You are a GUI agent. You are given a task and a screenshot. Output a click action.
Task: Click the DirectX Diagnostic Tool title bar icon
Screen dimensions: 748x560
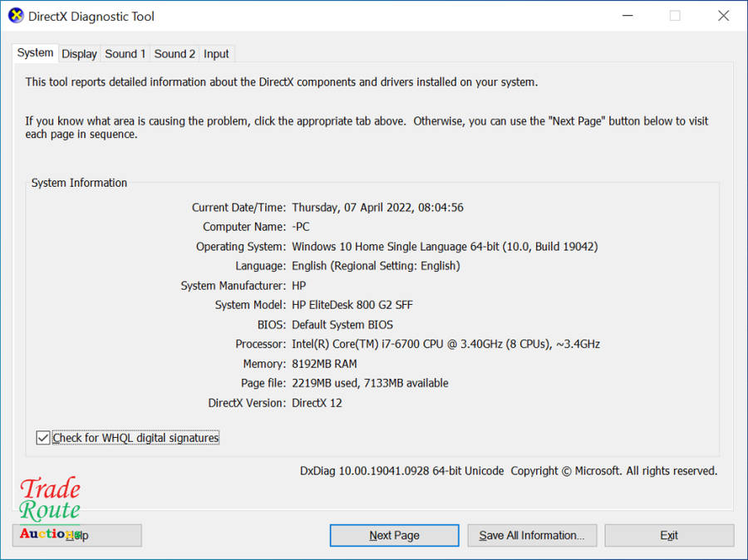[x=16, y=16]
